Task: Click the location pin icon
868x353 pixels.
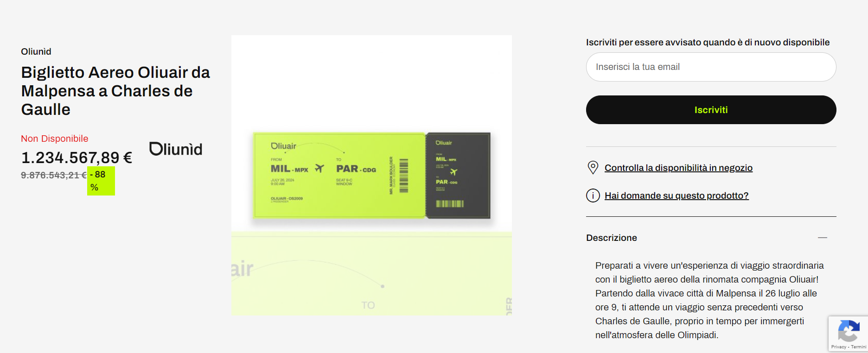Action: coord(593,168)
